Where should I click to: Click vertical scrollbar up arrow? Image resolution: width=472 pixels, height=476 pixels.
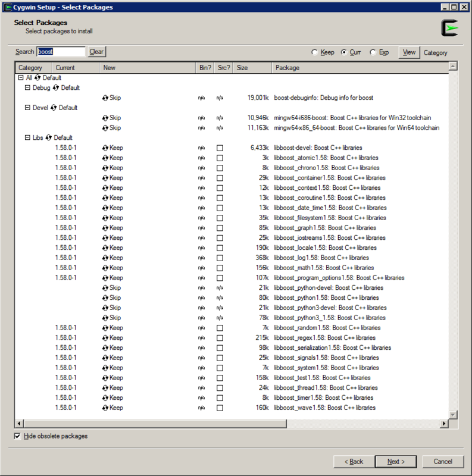[x=453, y=66]
